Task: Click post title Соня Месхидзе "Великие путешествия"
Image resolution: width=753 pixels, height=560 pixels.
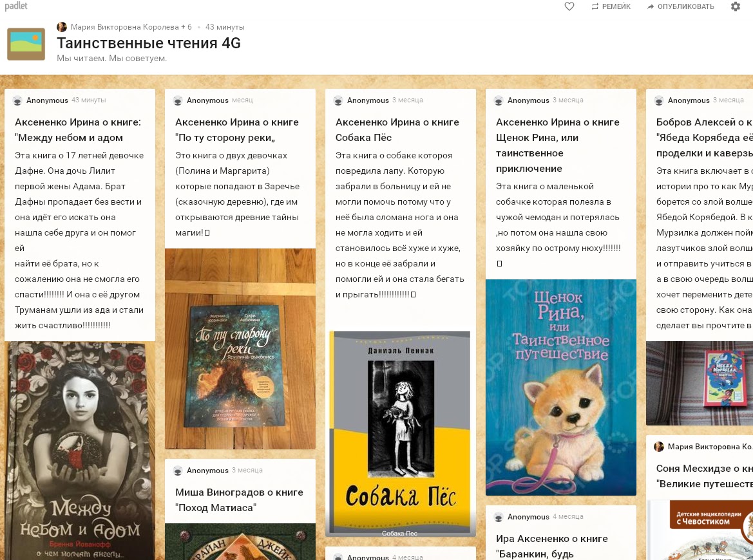Action: [704, 476]
